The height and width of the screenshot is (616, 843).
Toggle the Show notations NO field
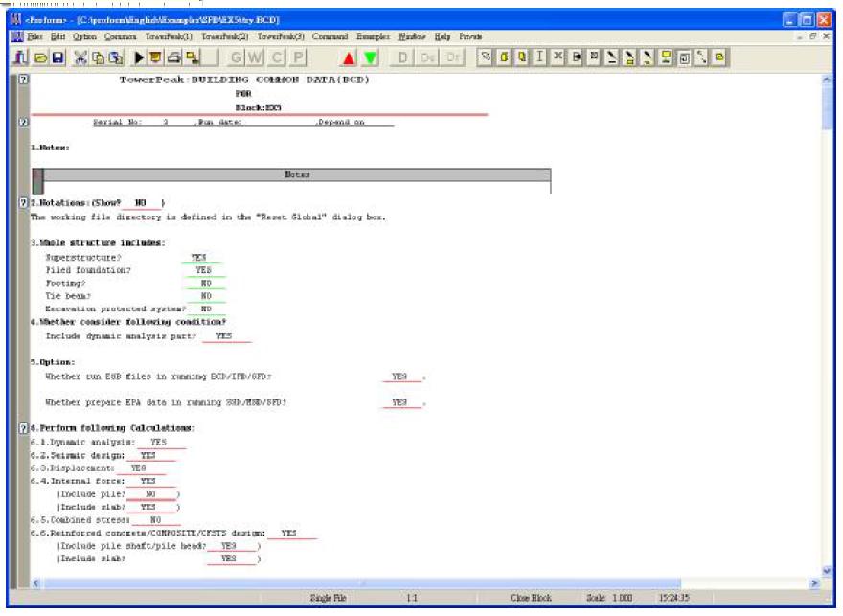(x=141, y=203)
